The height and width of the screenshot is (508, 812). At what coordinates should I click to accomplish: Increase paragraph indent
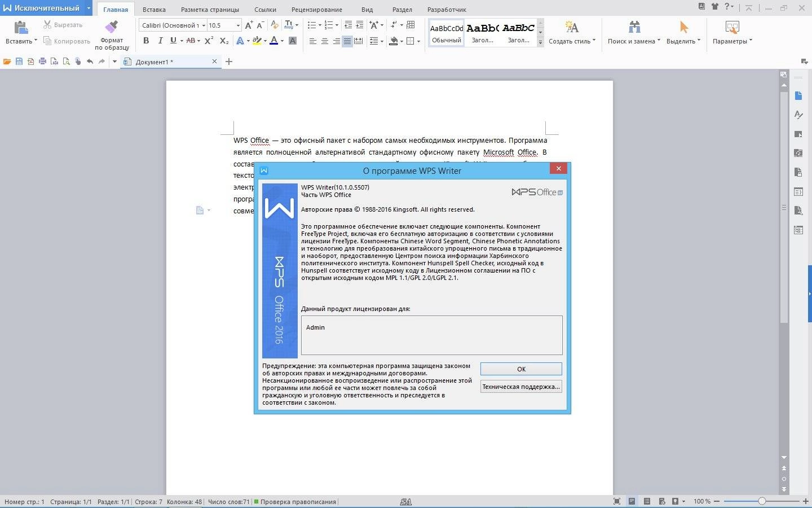360,25
